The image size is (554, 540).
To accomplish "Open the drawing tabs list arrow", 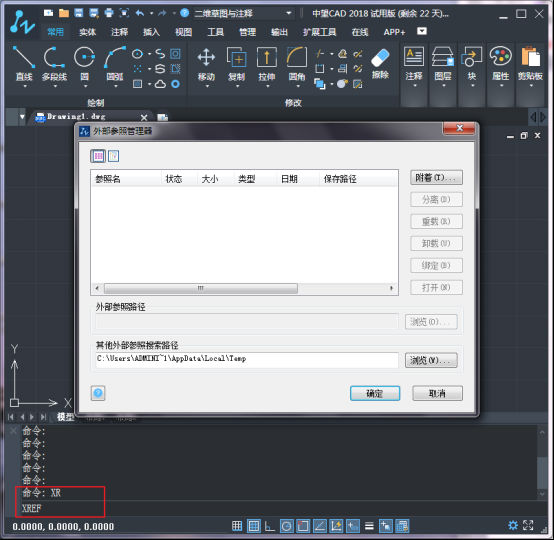I will (x=22, y=117).
